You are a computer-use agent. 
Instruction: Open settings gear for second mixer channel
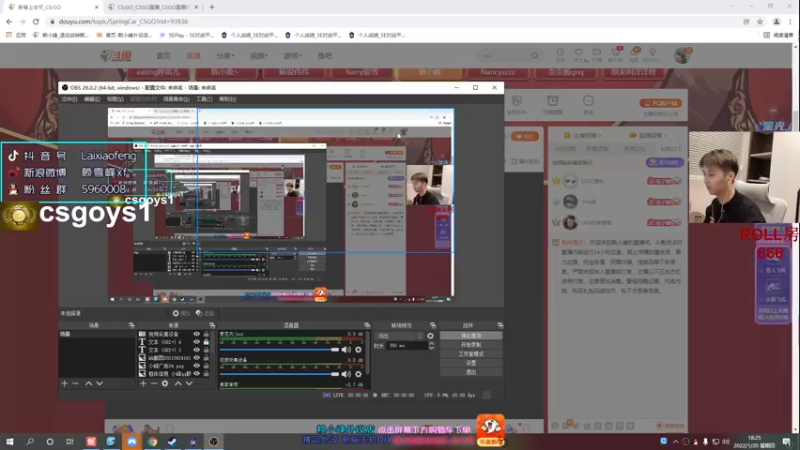click(358, 374)
